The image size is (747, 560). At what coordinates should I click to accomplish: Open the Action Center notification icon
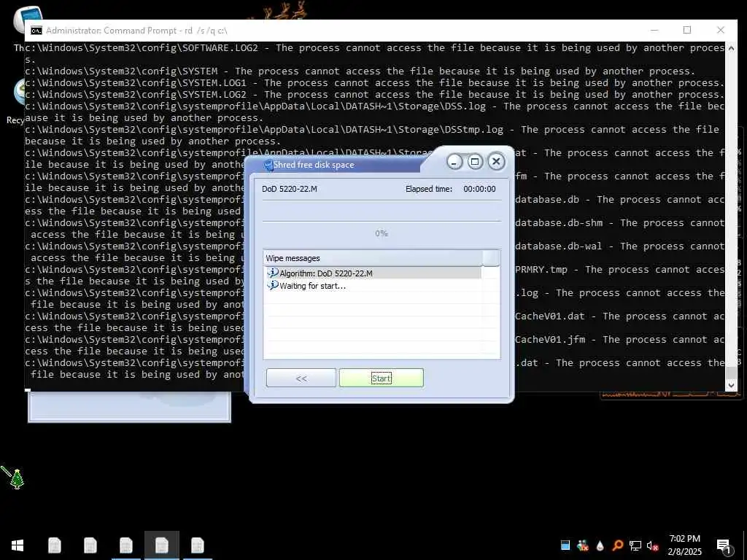pyautogui.click(x=724, y=547)
